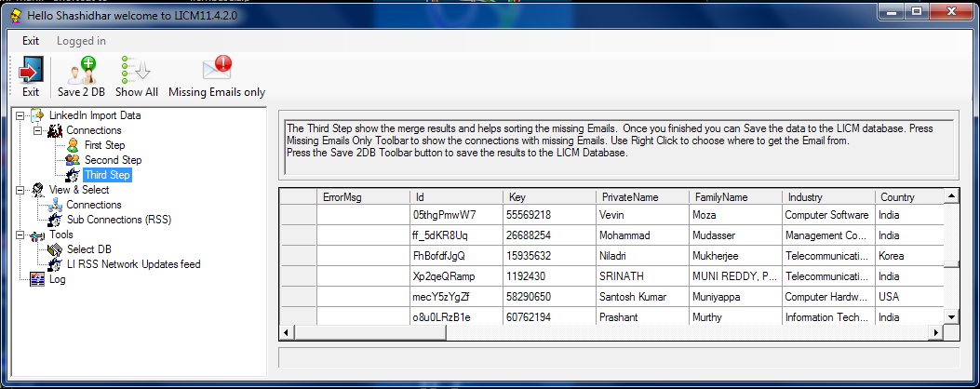This screenshot has height=389, width=980.
Task: Click the grid's vertical scrollbar down arrow
Action: (950, 317)
